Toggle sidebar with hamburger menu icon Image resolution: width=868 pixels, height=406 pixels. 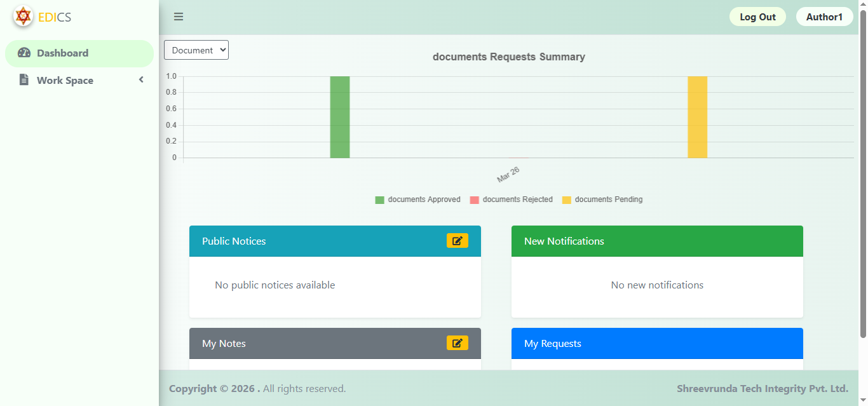click(x=179, y=17)
